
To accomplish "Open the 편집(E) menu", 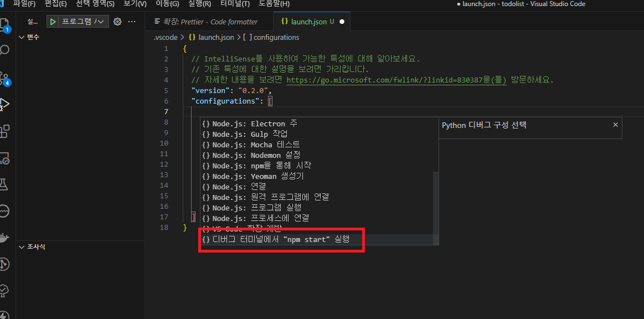I will [x=55, y=4].
